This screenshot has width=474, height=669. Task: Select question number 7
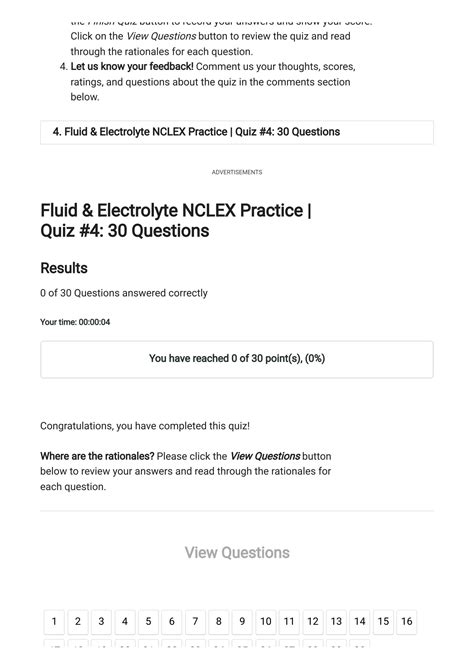[195, 621]
